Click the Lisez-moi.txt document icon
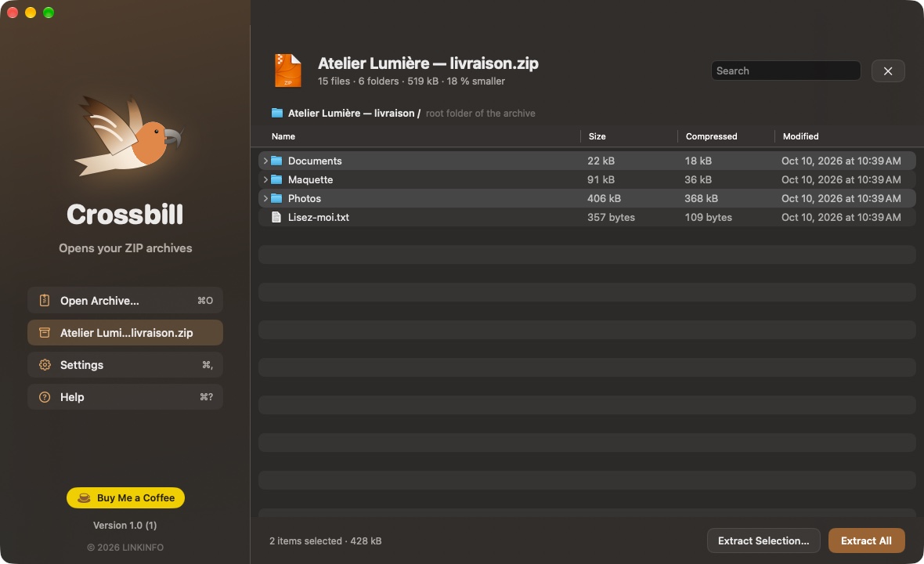Image resolution: width=924 pixels, height=564 pixels. (x=276, y=218)
